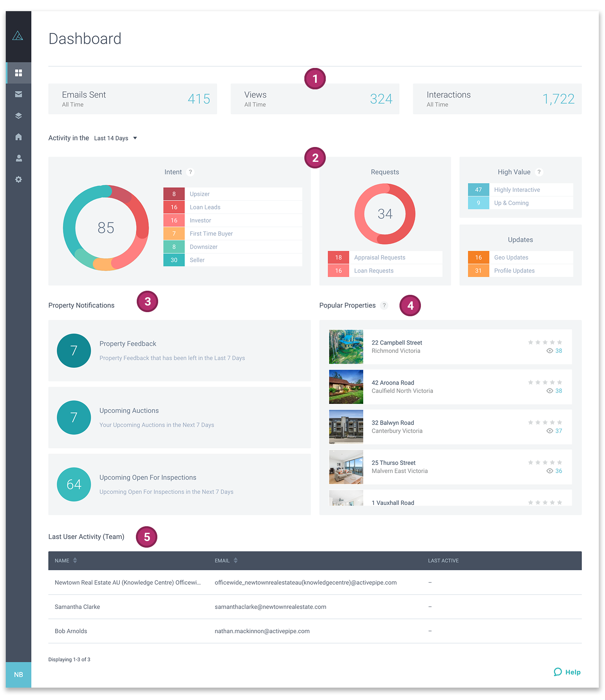Select the Investor intent row
Image resolution: width=605 pixels, height=700 pixels.
(x=233, y=220)
